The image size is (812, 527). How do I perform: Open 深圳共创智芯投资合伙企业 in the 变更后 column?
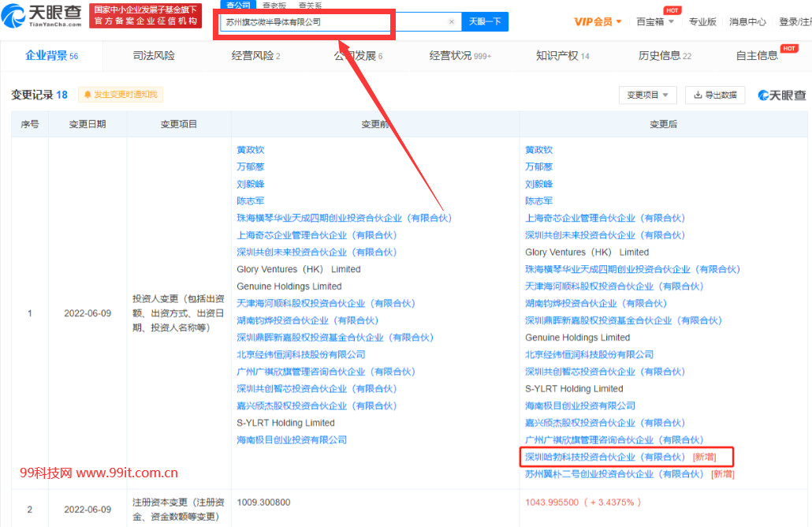pos(605,372)
